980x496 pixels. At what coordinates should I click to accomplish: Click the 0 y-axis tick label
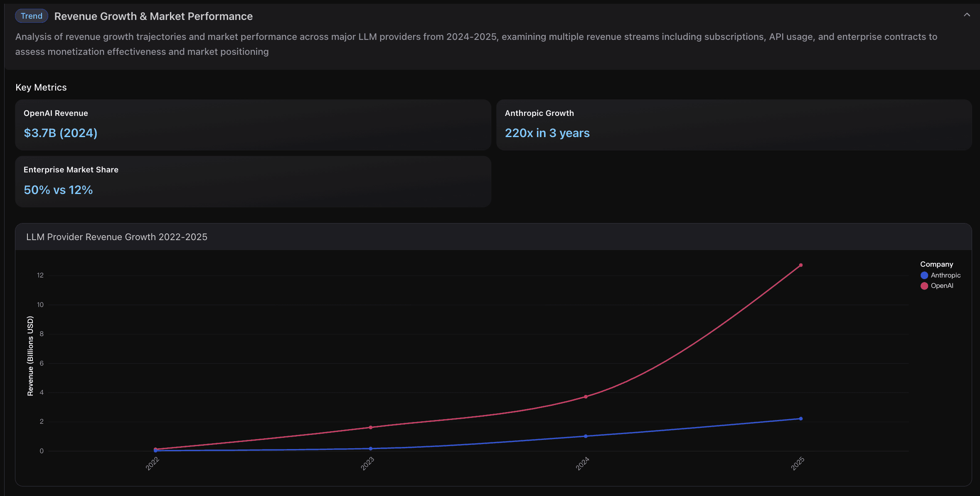(x=42, y=451)
